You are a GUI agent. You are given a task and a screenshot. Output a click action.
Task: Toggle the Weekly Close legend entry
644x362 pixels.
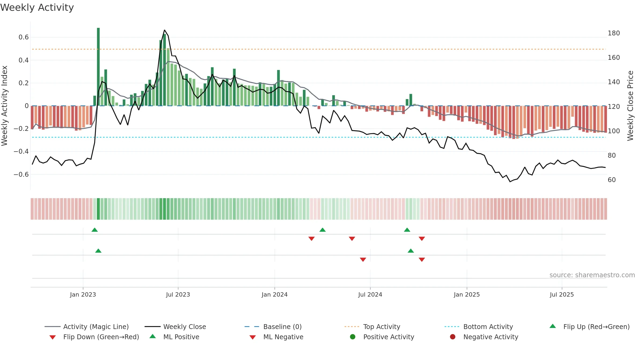[x=175, y=327]
